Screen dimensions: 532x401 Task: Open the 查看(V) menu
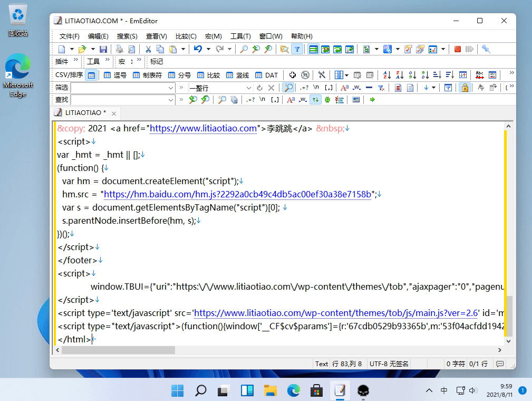click(157, 36)
